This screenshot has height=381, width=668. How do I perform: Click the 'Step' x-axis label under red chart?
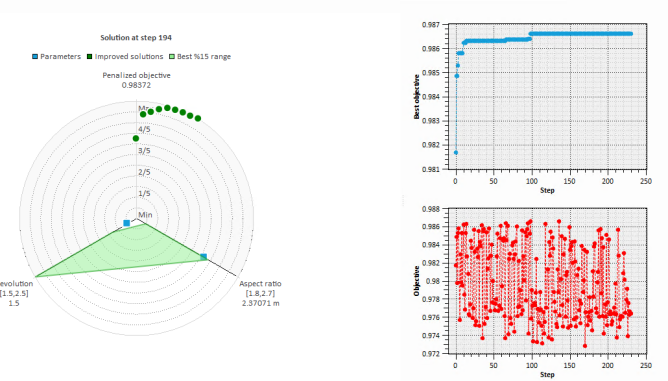click(547, 375)
